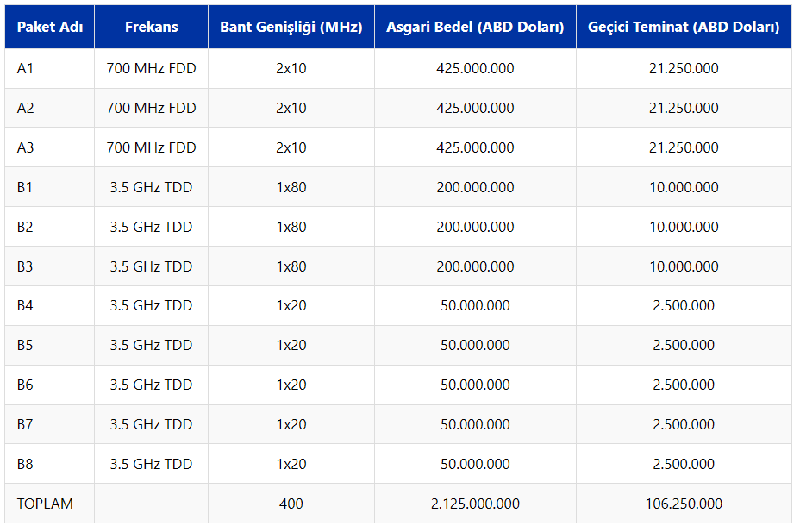Screen dimensions: 800x532
Task: Select the 106.250.000 total deposit value
Action: coord(683,503)
